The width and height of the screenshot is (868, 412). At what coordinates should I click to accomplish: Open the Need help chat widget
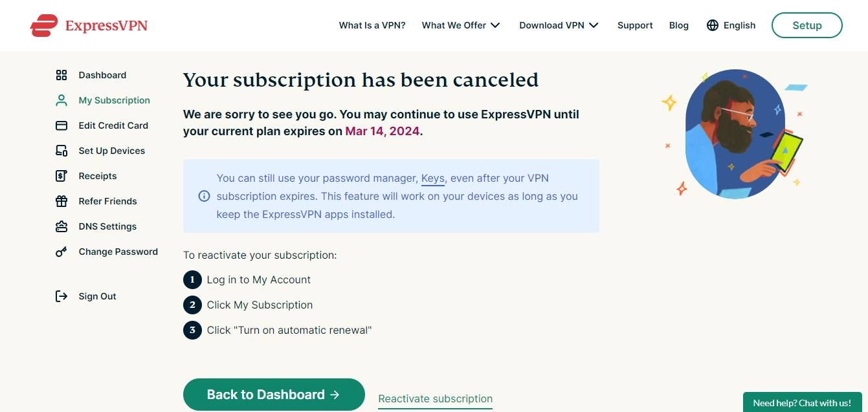pos(802,402)
